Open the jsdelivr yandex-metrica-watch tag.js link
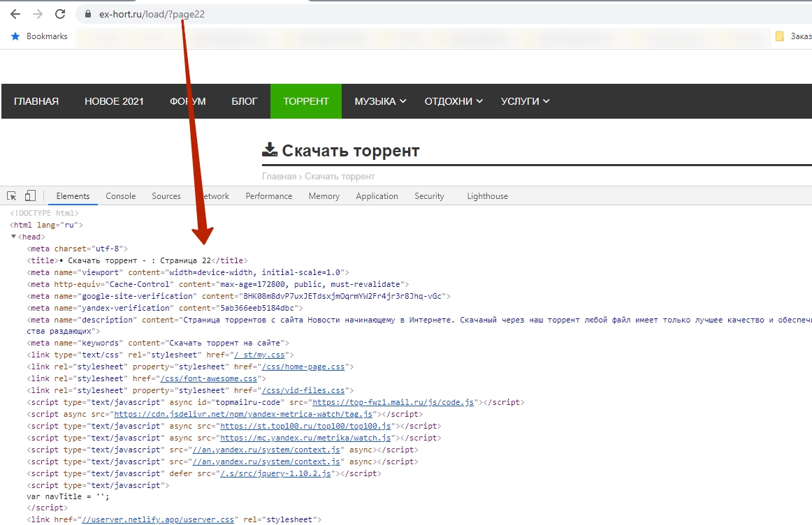Screen dimensions: 812x525 pyautogui.click(x=243, y=414)
